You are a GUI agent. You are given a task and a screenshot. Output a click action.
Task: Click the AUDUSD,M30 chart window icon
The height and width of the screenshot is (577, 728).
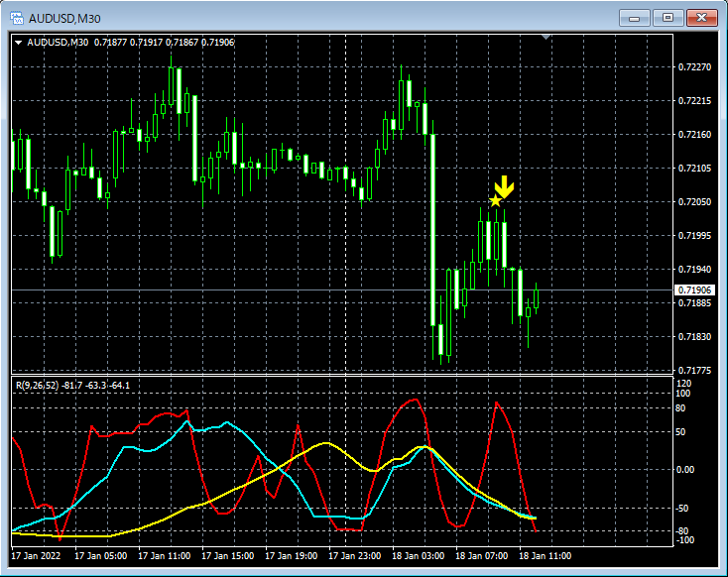coord(17,18)
